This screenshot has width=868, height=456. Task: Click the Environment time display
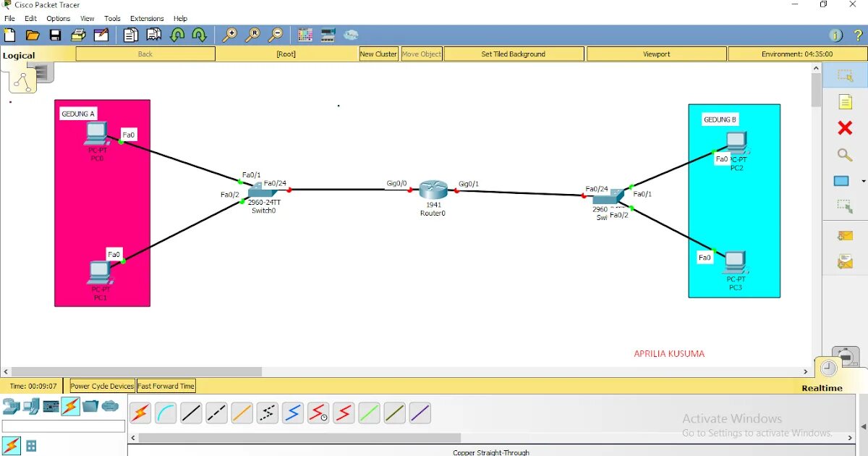tap(796, 54)
